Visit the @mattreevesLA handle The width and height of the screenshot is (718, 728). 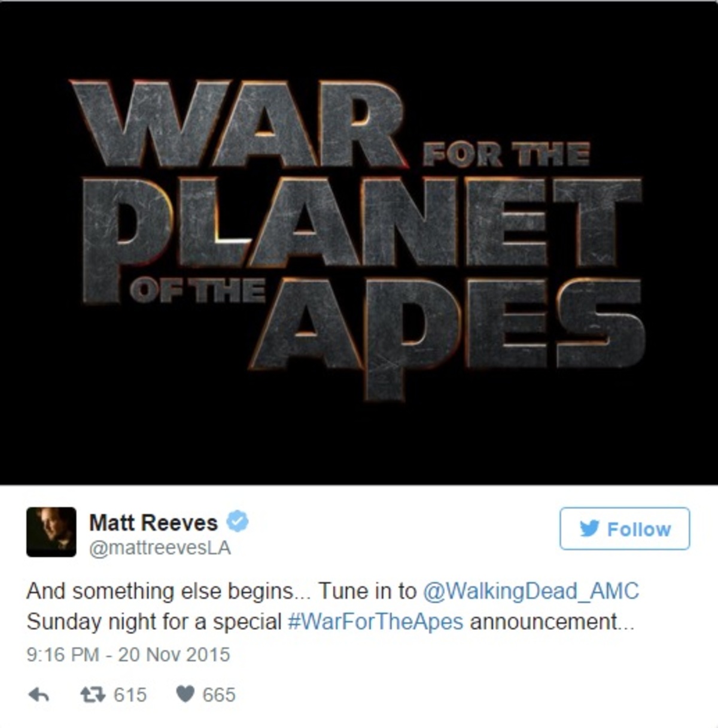pyautogui.click(x=160, y=548)
